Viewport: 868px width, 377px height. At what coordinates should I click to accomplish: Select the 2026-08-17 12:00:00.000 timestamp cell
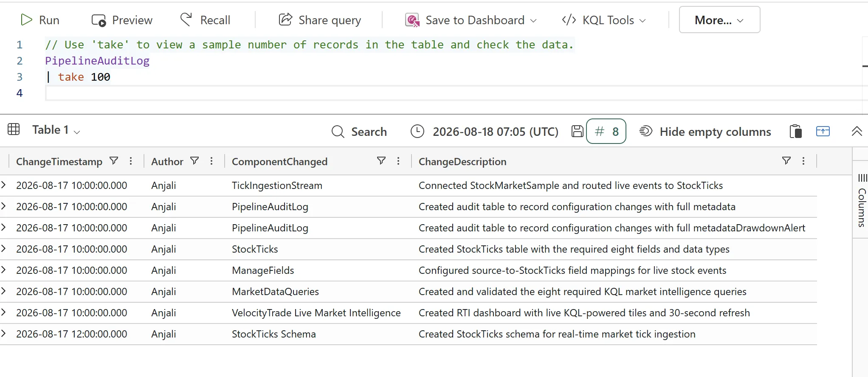coord(71,334)
